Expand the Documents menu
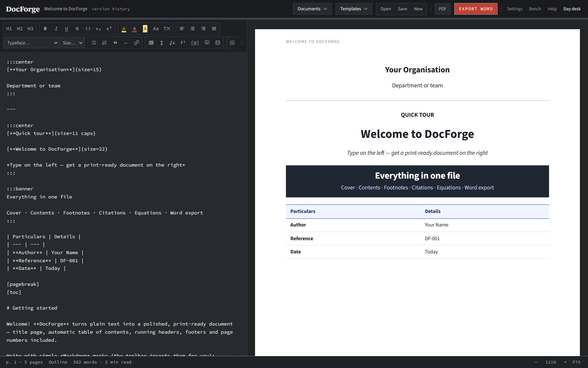The height and width of the screenshot is (368, 588). (312, 9)
